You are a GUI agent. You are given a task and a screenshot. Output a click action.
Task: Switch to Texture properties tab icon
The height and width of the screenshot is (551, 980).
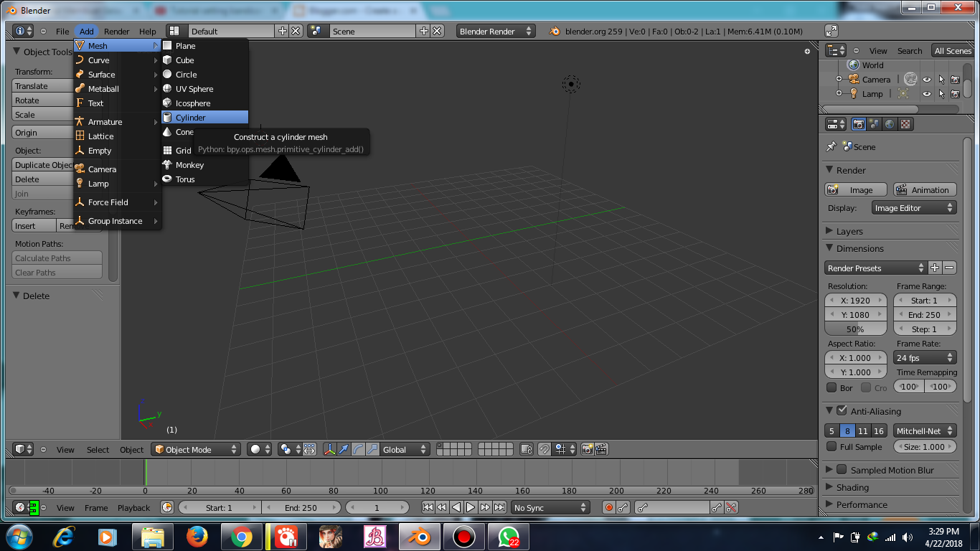(906, 124)
